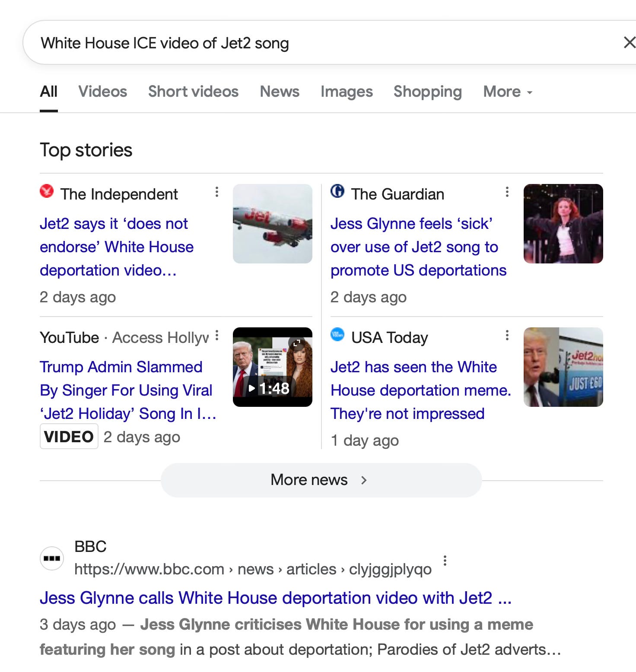Click the '1 day ago' timestamp

click(365, 441)
